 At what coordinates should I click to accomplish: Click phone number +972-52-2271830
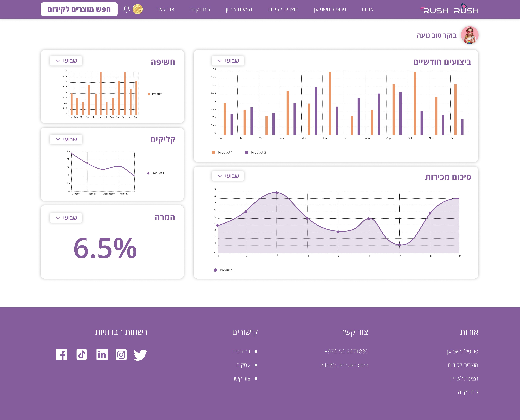[x=346, y=352]
